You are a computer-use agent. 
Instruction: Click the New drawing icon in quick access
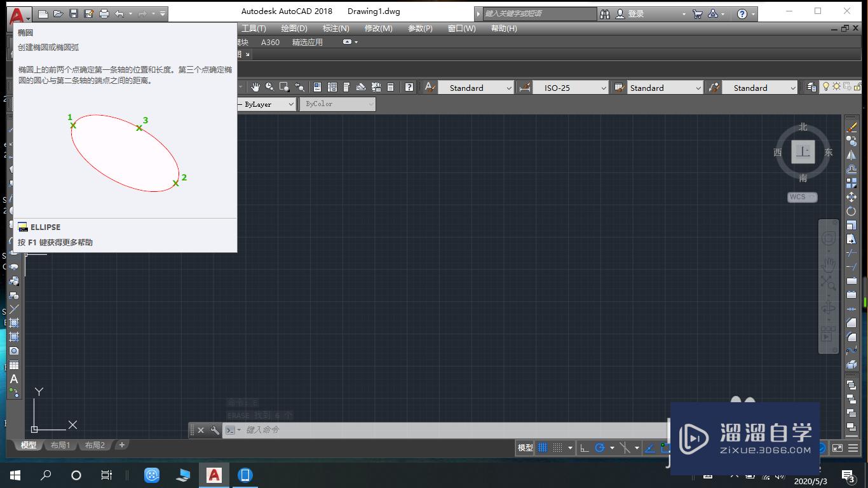tap(43, 13)
